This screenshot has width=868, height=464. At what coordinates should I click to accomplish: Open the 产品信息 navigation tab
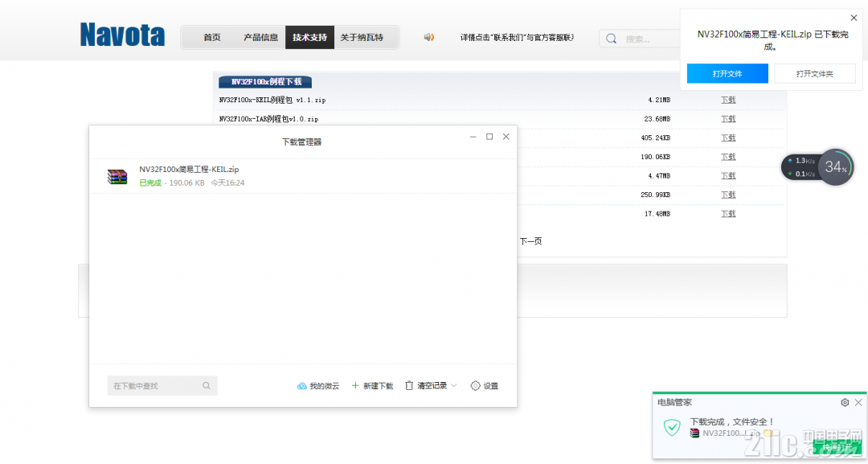click(x=260, y=37)
